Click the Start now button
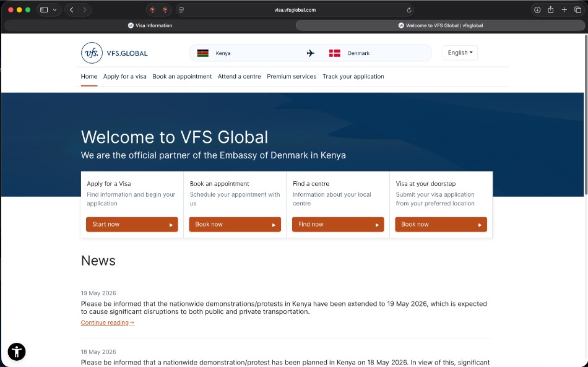Image resolution: width=588 pixels, height=367 pixels. [x=132, y=225]
